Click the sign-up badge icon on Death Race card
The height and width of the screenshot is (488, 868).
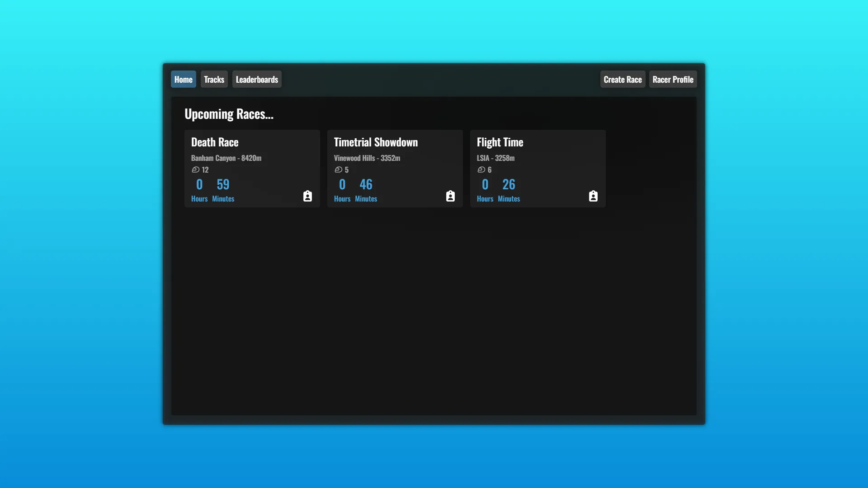(307, 196)
